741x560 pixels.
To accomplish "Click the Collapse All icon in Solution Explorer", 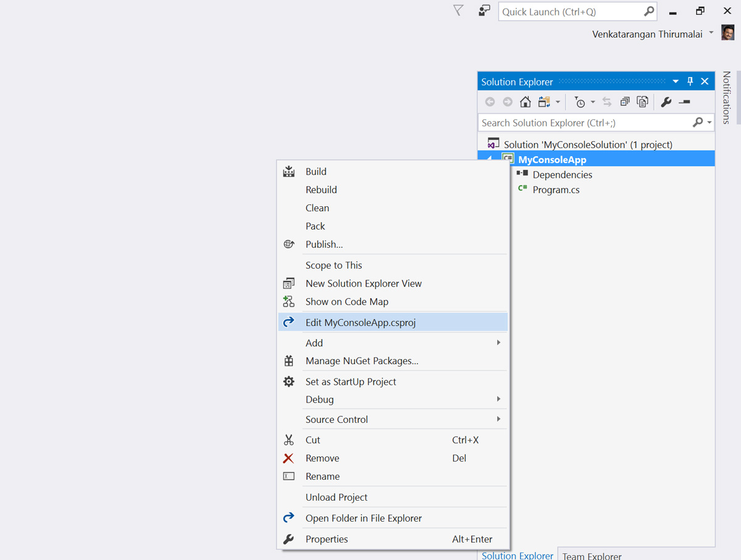I will point(625,102).
